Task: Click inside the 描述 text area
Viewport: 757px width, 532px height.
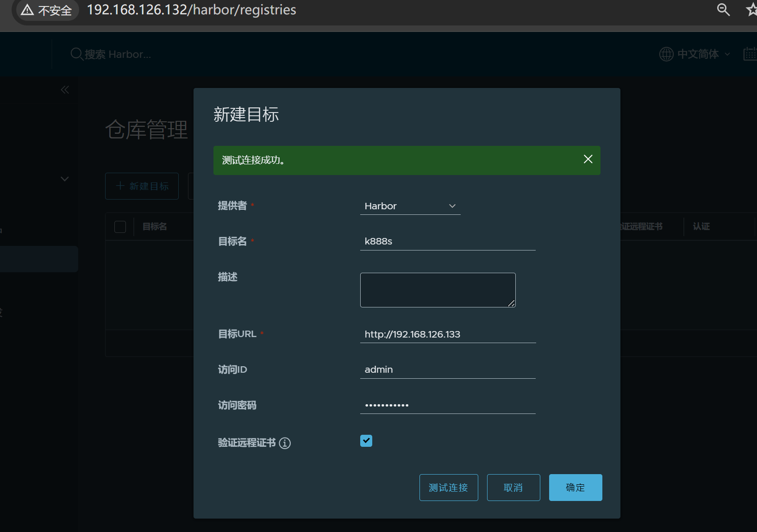Action: click(438, 290)
